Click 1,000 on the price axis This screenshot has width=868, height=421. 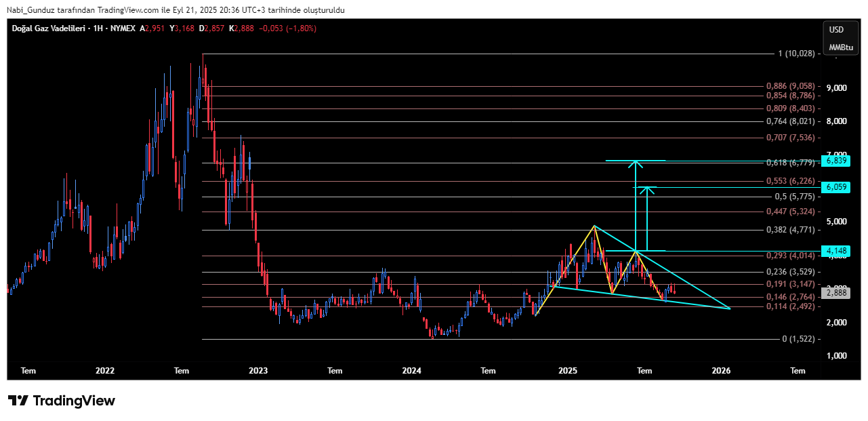(x=838, y=356)
